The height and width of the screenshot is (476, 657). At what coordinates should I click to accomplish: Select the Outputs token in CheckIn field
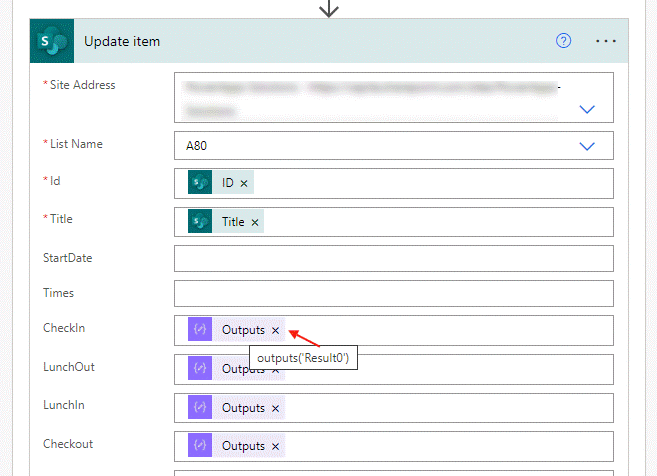(236, 329)
